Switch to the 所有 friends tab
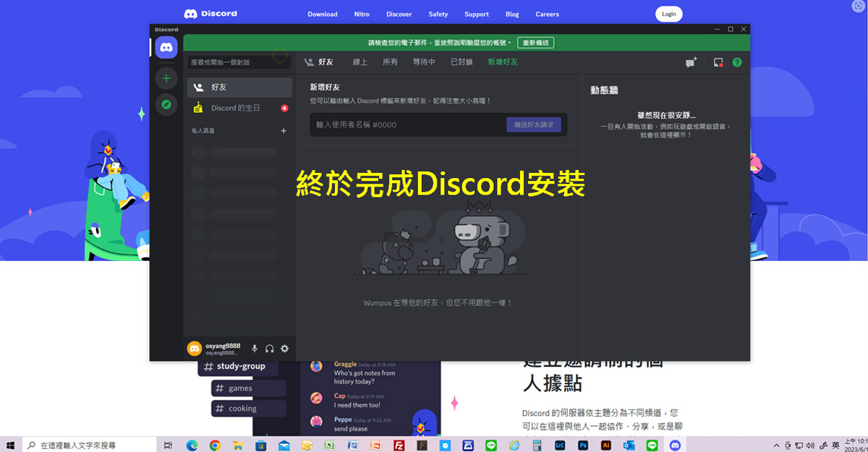The image size is (868, 452). 391,62
